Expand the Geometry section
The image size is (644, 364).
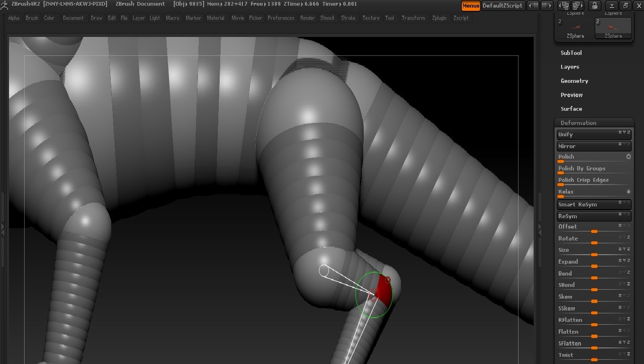(x=574, y=81)
